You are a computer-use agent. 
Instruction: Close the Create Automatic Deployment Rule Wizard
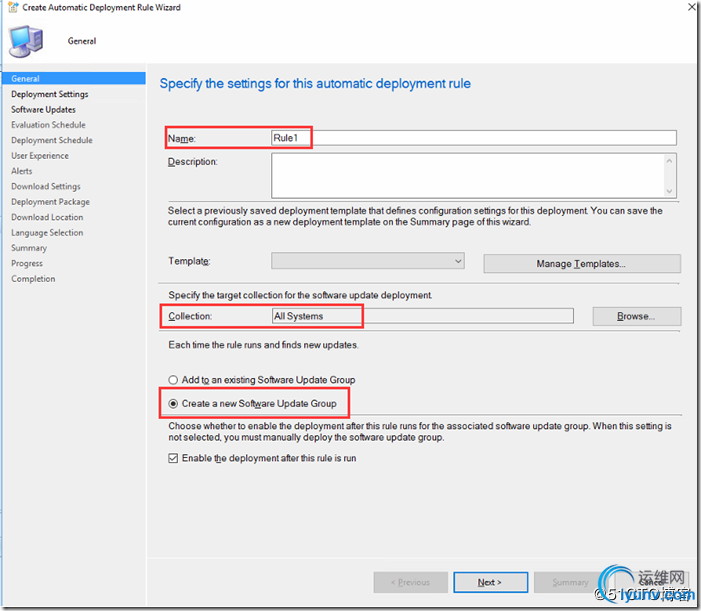click(x=691, y=7)
